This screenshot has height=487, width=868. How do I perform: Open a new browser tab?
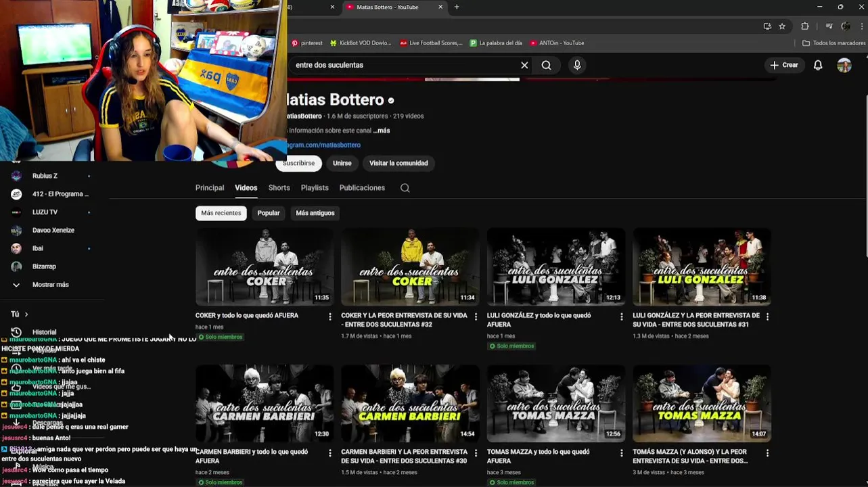pyautogui.click(x=457, y=7)
